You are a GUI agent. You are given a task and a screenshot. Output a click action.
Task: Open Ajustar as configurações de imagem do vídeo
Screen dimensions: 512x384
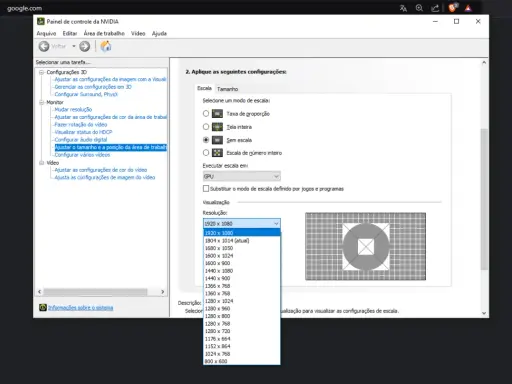click(105, 177)
